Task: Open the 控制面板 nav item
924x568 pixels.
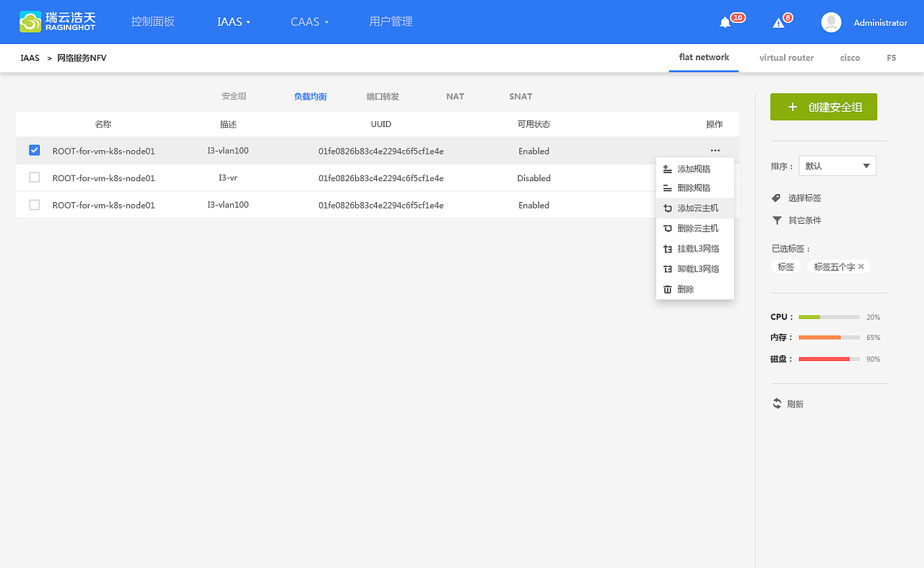Action: [153, 22]
